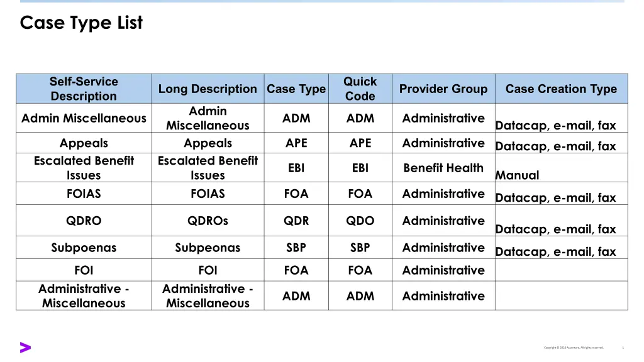Select the Benefit Health provider group cell
This screenshot has height=362, width=644.
coord(443,168)
